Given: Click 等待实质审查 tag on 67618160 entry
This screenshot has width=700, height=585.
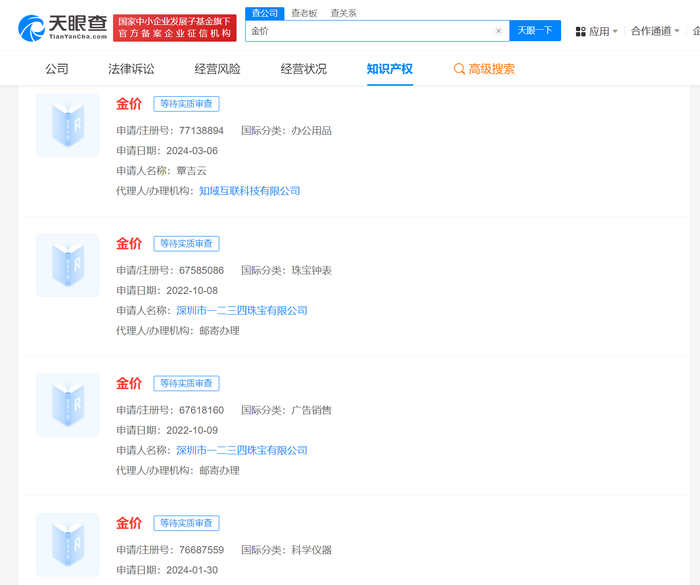Looking at the screenshot, I should tap(187, 383).
